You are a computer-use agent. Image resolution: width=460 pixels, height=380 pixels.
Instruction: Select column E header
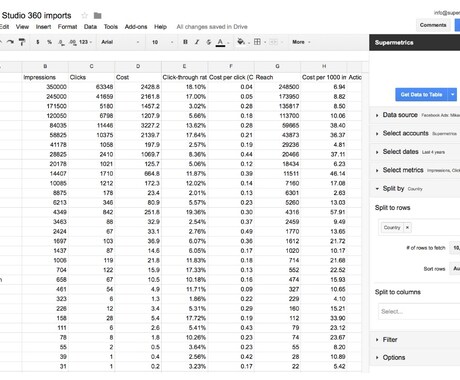[184, 66]
